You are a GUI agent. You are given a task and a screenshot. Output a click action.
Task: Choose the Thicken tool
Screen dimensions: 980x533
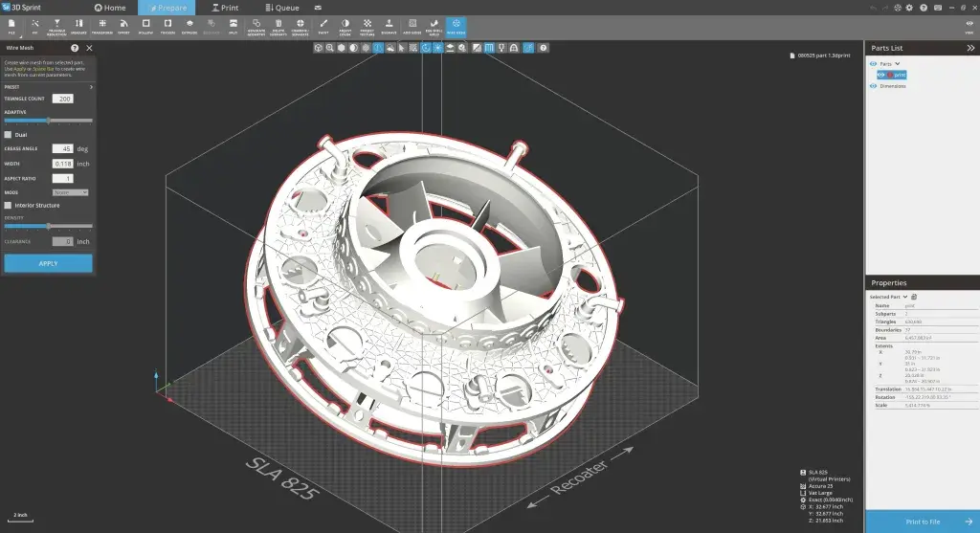click(x=167, y=26)
